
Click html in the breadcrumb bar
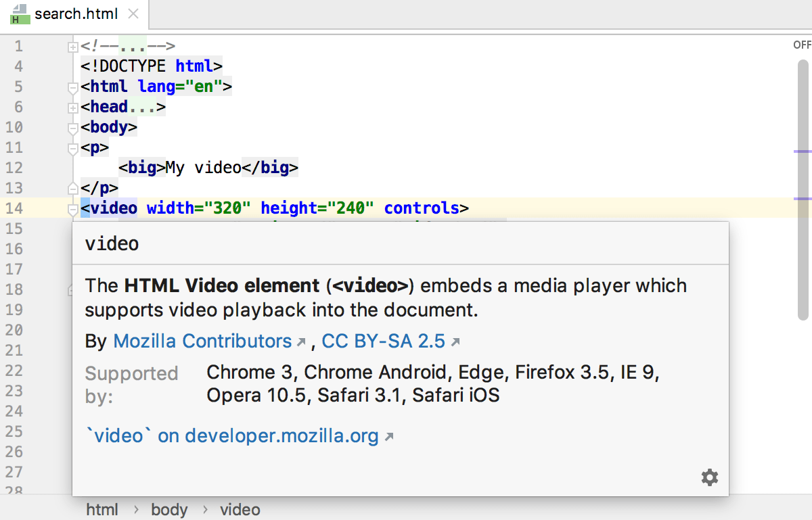pyautogui.click(x=102, y=509)
